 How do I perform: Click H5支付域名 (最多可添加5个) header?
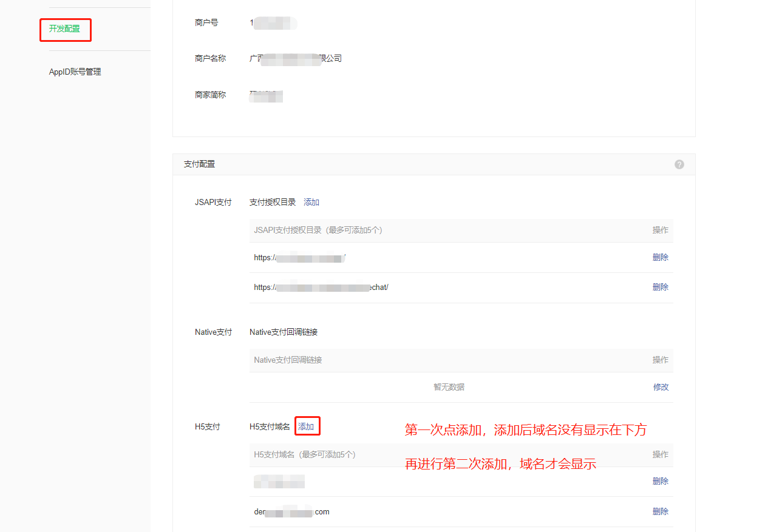point(305,454)
